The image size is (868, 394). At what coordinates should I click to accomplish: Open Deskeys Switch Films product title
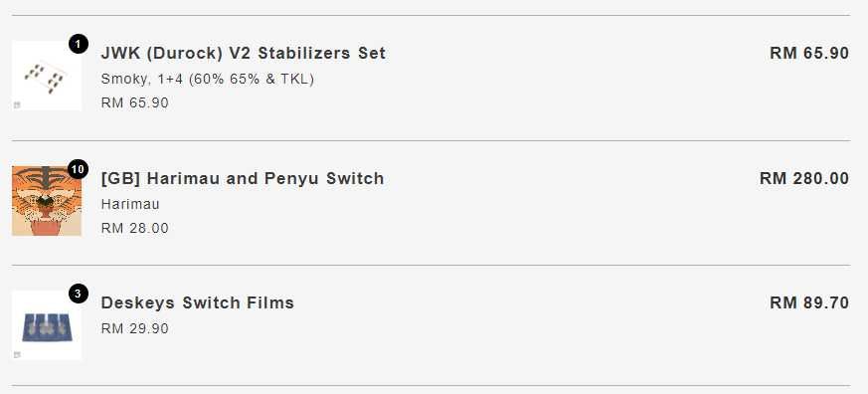coord(198,303)
